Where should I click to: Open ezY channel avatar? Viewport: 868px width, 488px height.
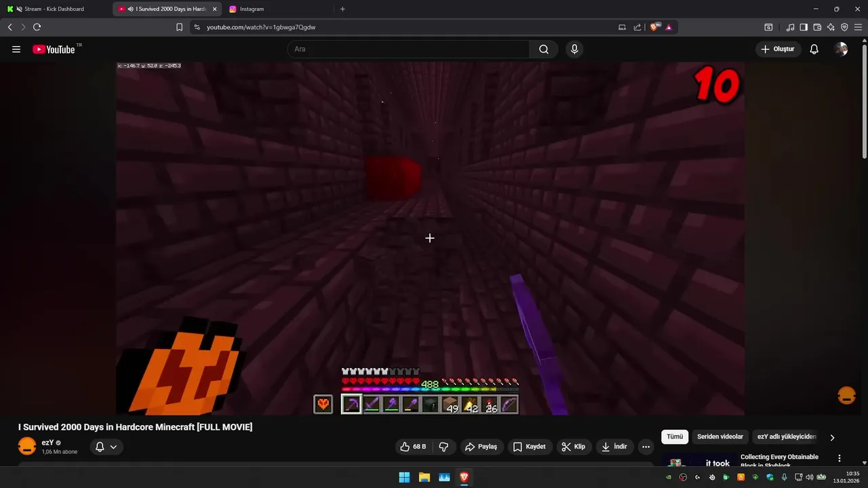coord(27,446)
